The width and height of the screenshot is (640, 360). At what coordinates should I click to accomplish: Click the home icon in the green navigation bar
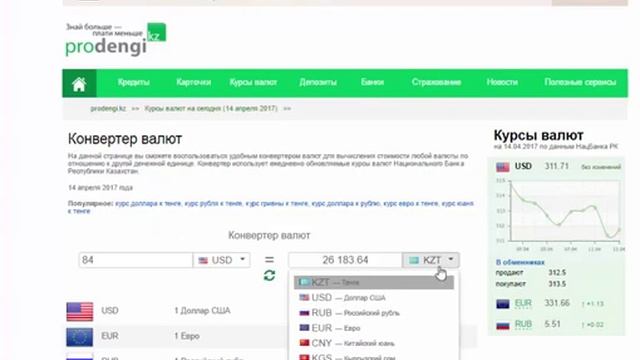pos(79,84)
